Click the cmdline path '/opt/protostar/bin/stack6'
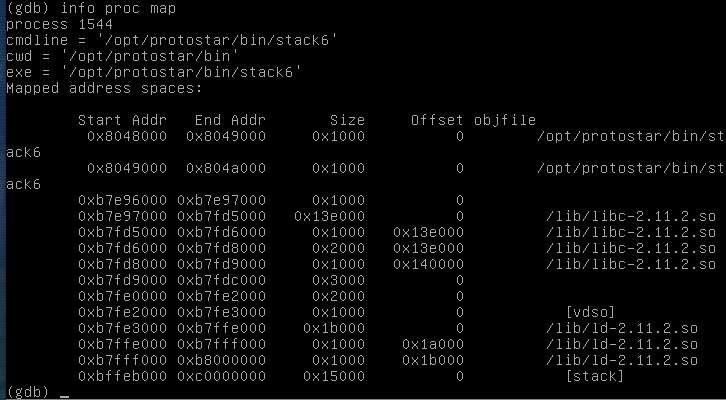726x400 pixels. (x=217, y=40)
